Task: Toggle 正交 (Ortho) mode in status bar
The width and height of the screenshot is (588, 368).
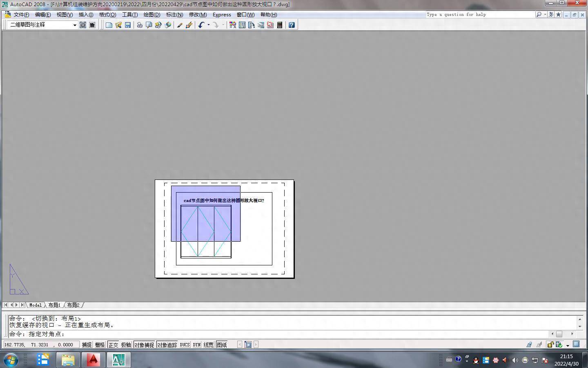Action: (113, 345)
